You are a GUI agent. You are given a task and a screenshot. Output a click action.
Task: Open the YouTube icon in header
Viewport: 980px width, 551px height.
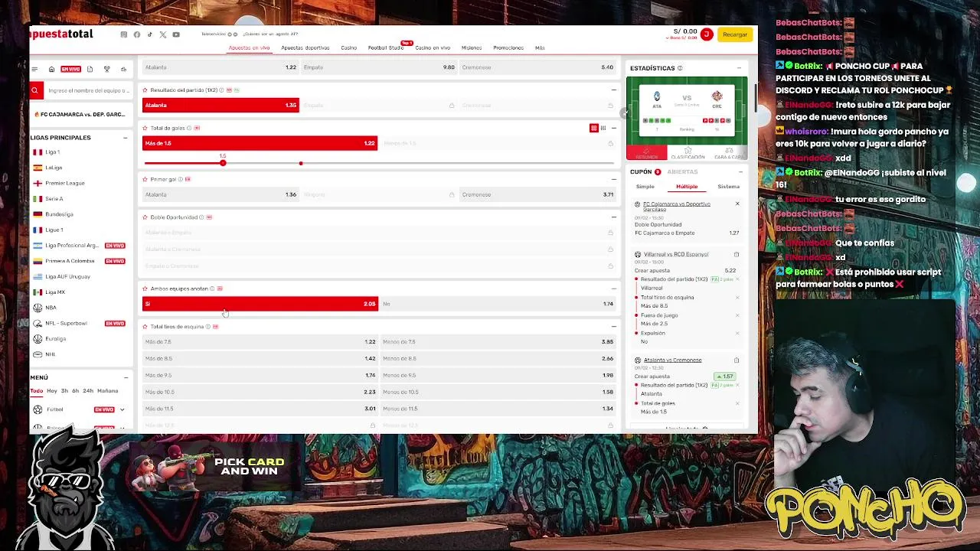coord(176,34)
